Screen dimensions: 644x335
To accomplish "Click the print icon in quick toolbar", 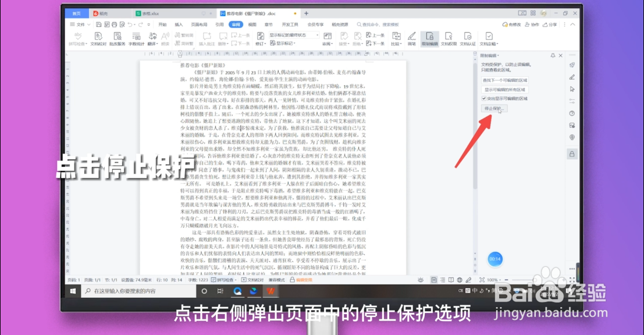I will (x=114, y=24).
